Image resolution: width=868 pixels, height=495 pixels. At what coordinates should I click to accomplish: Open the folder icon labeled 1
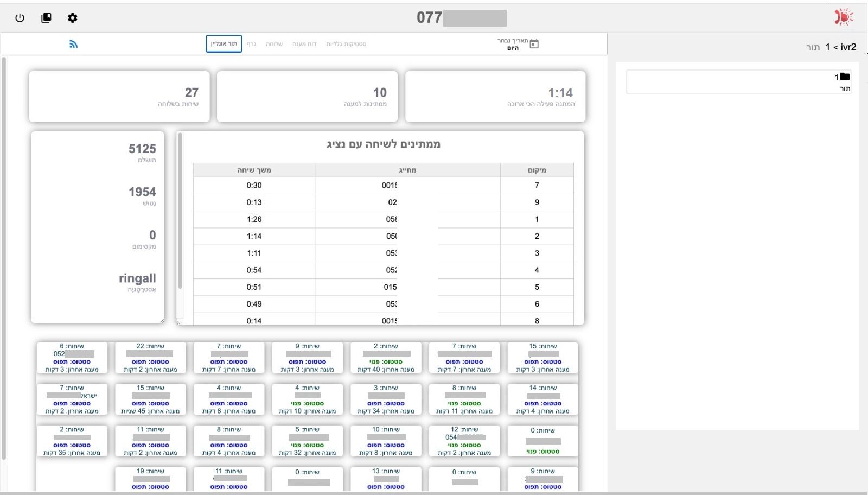[x=844, y=77]
